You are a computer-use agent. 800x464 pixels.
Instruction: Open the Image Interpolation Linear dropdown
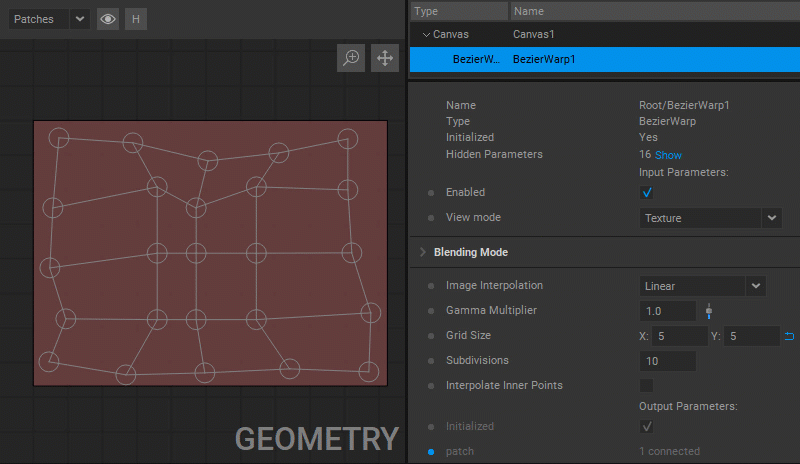point(703,286)
